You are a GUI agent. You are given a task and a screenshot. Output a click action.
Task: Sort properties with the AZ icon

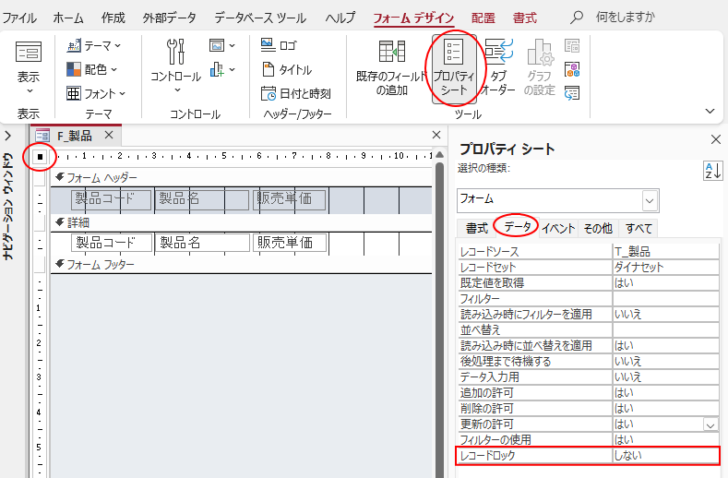[713, 171]
